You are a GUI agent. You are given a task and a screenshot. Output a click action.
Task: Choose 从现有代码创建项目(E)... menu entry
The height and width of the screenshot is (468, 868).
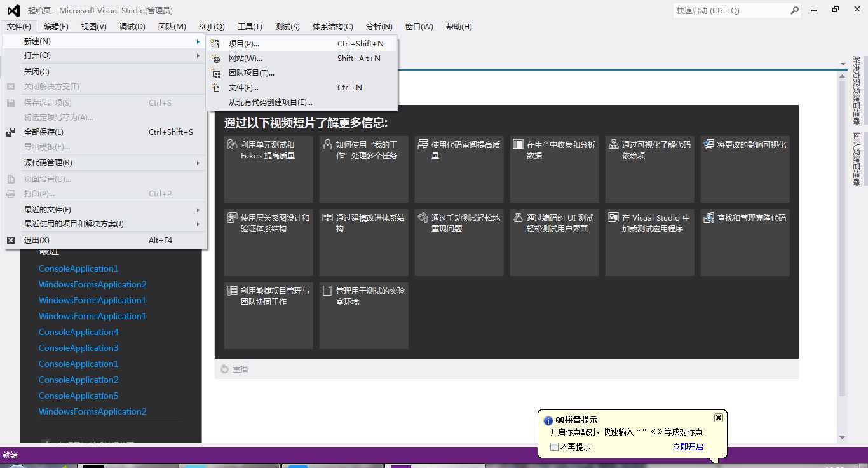(302, 102)
